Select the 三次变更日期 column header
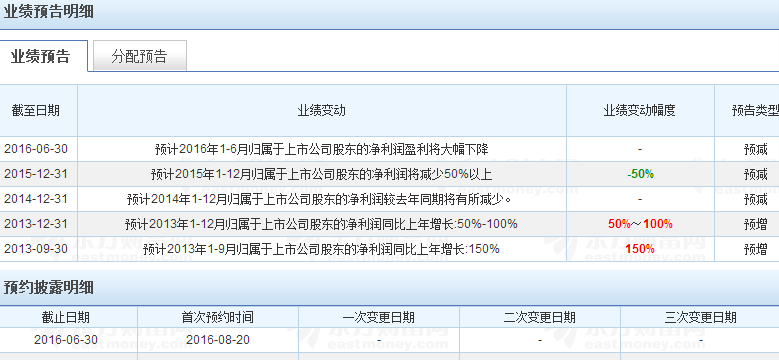This screenshot has height=360, width=779. click(x=701, y=317)
